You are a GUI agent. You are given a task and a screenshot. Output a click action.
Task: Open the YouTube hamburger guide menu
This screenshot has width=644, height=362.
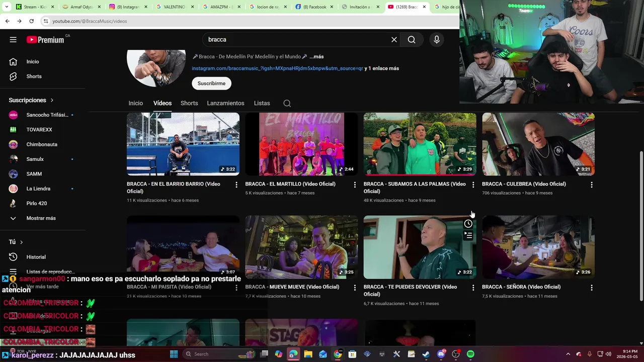click(13, 40)
